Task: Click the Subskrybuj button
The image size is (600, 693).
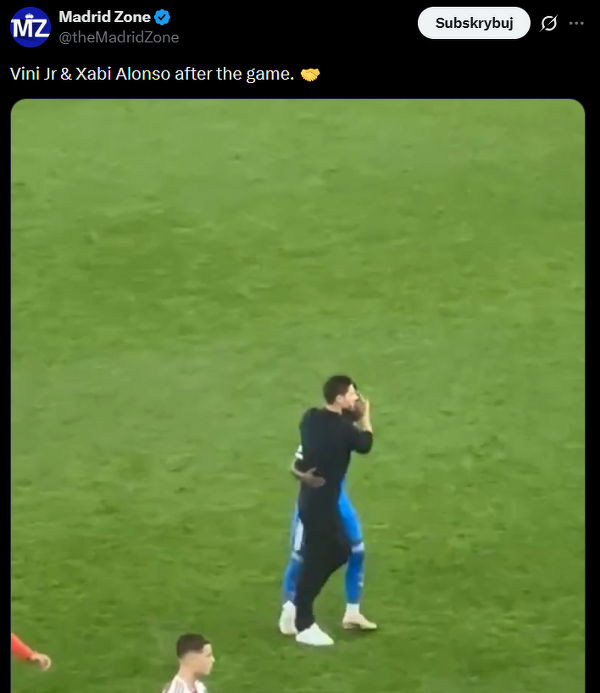Action: (474, 23)
